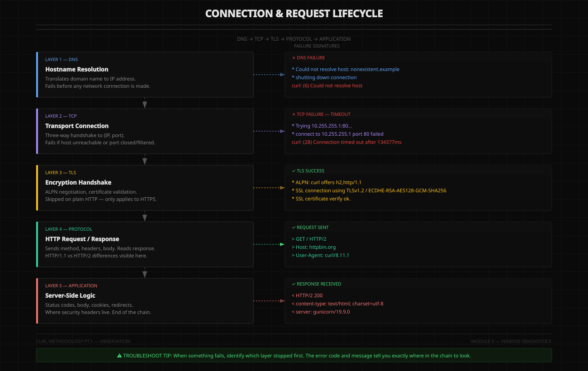Click the ✕ icon beside TCP FAILURE — TIMEOUT
Screen dimensions: 588x371
[293, 114]
